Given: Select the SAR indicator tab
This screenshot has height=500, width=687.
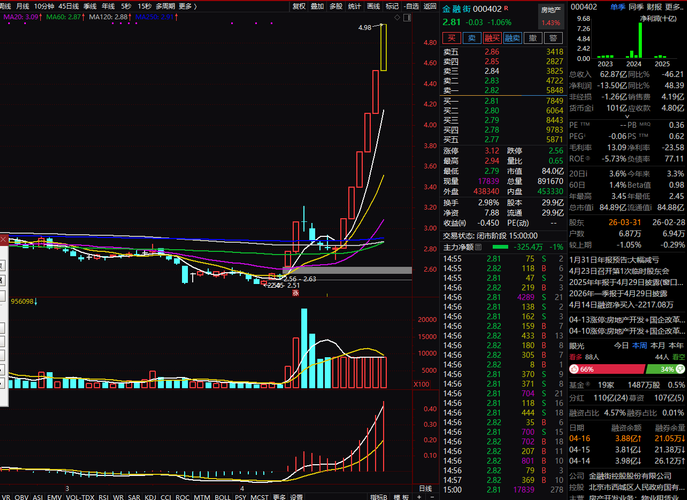Looking at the screenshot, I should pos(134,497).
